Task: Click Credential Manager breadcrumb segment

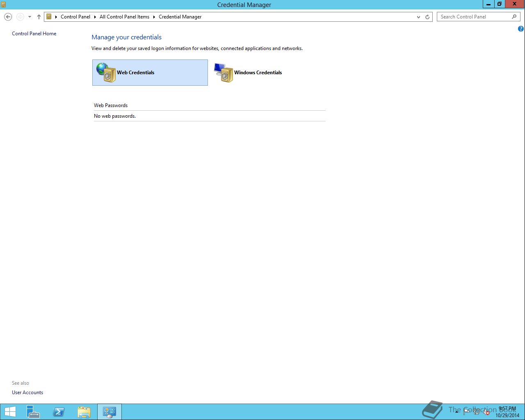Action: coord(180,17)
